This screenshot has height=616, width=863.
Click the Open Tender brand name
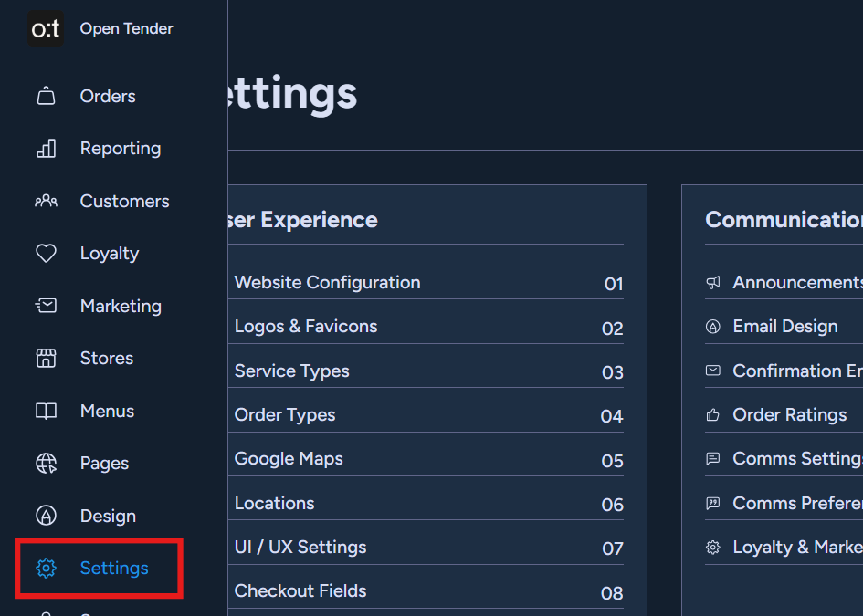pyautogui.click(x=127, y=28)
